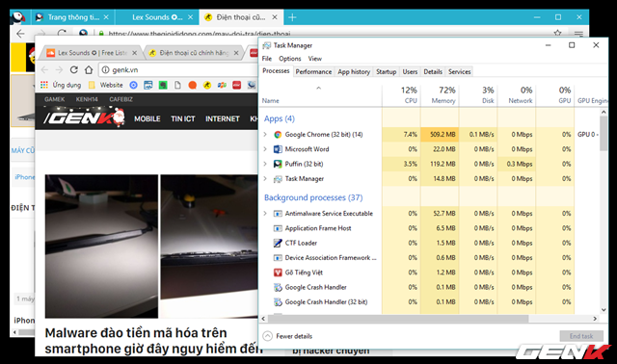Screen dimensions: 617x364
Task: Sort processes by Name column header
Action: pos(320,95)
